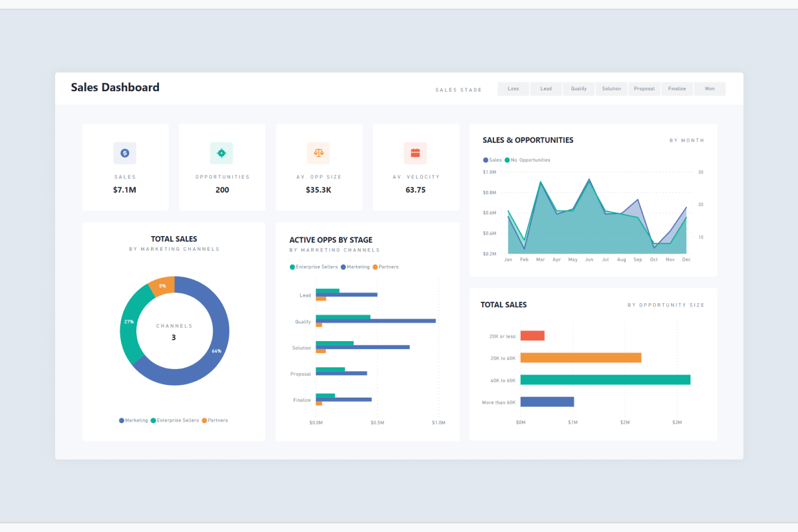798x532 pixels.
Task: Select the 27% green donut segment
Action: (129, 322)
